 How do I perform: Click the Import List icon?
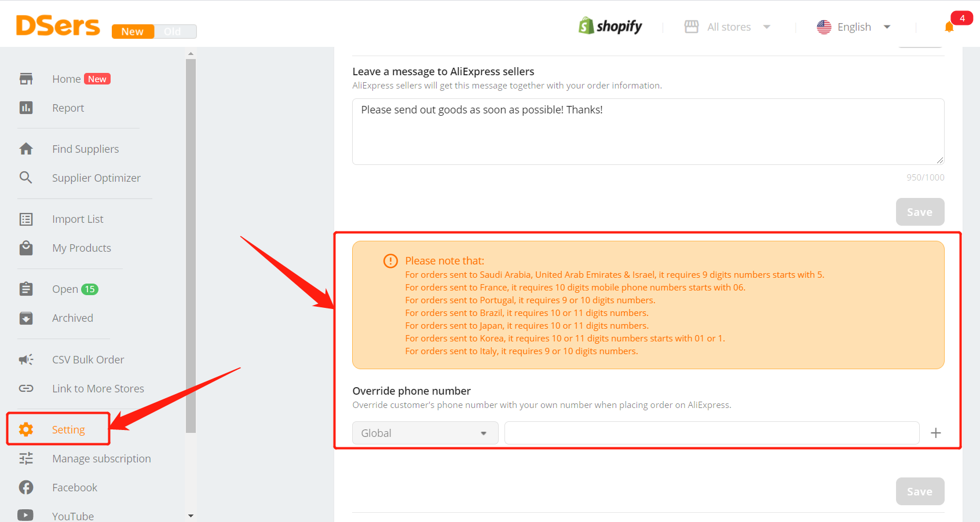coord(26,219)
